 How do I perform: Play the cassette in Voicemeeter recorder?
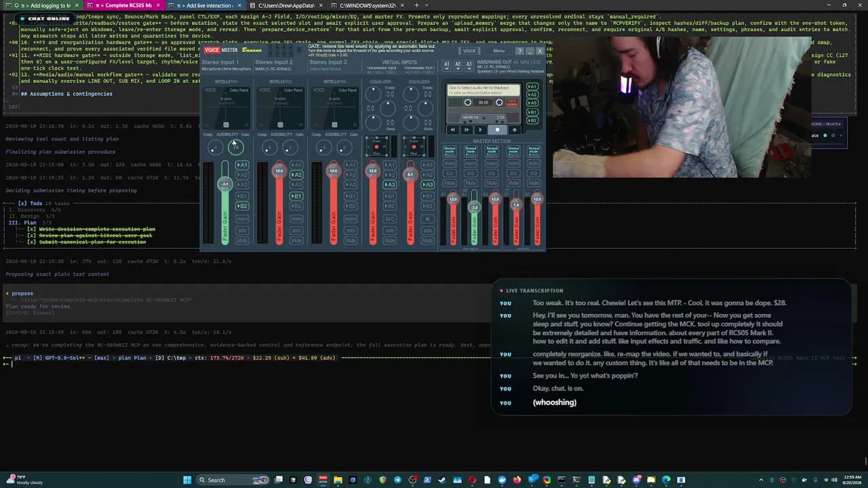pos(481,129)
